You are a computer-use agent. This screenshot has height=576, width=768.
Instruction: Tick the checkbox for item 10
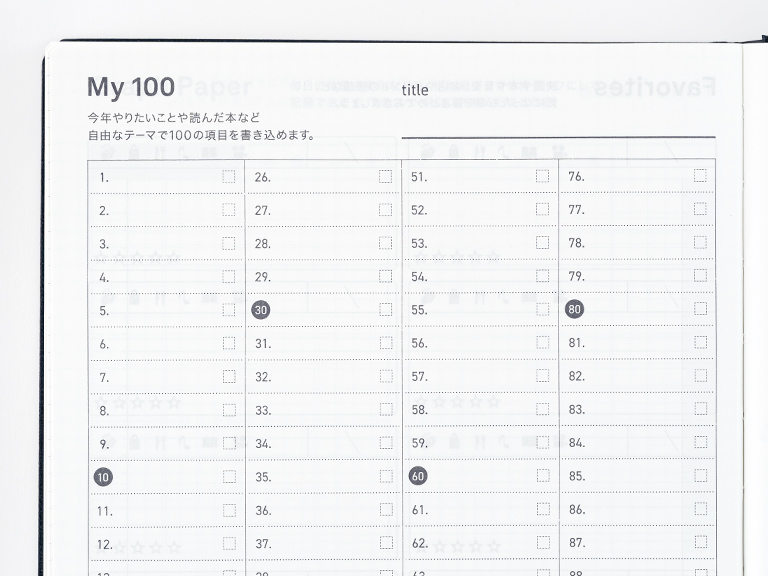click(x=229, y=476)
